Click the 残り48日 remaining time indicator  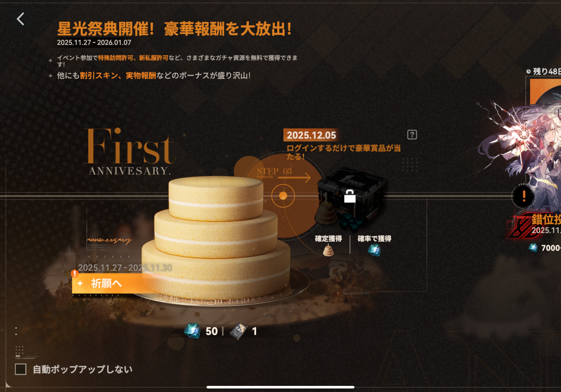[x=543, y=71]
